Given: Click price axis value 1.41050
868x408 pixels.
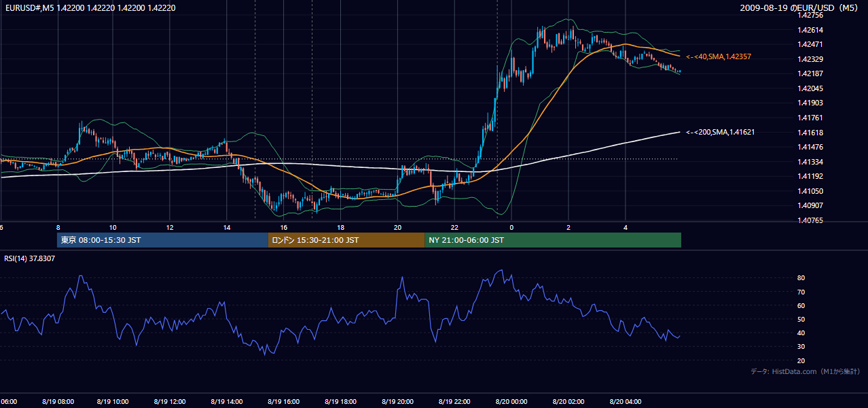Looking at the screenshot, I should [x=811, y=191].
